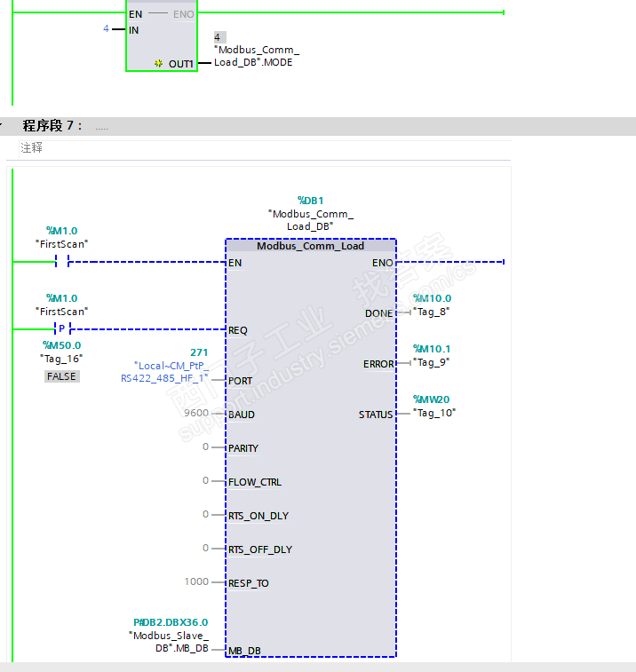636x672 pixels.
Task: Click the EN pin of Modbus_Comm_Load
Action: coord(235,263)
